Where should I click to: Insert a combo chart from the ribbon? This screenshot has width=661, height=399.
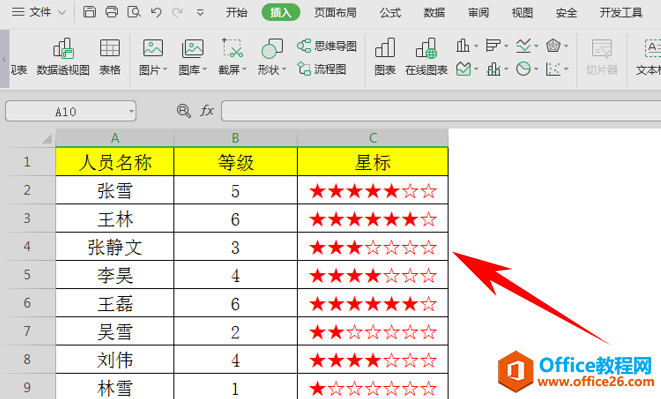(493, 69)
